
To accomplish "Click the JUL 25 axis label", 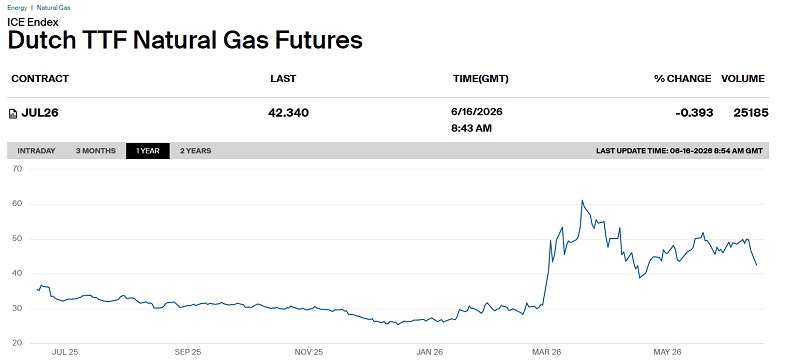I will [x=66, y=352].
